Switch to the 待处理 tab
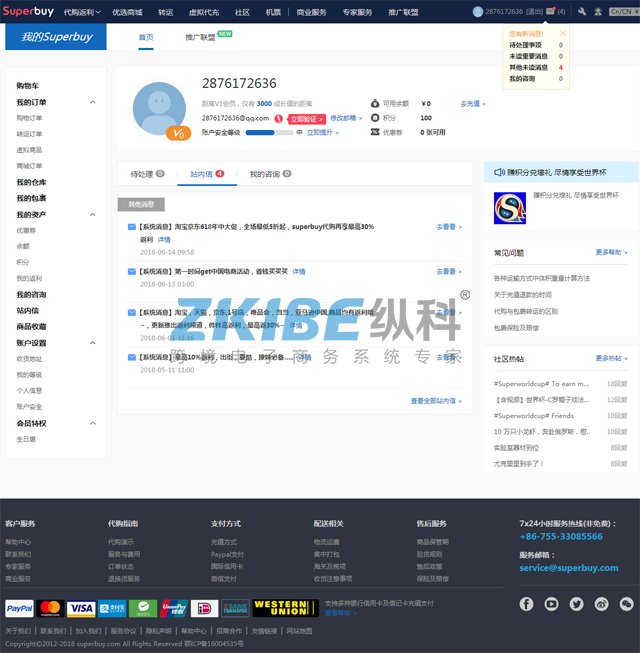 [147, 174]
